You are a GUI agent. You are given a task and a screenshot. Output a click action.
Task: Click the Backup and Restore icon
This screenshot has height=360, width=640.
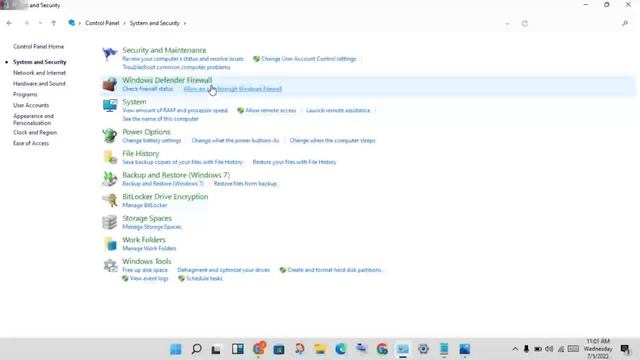tap(109, 179)
